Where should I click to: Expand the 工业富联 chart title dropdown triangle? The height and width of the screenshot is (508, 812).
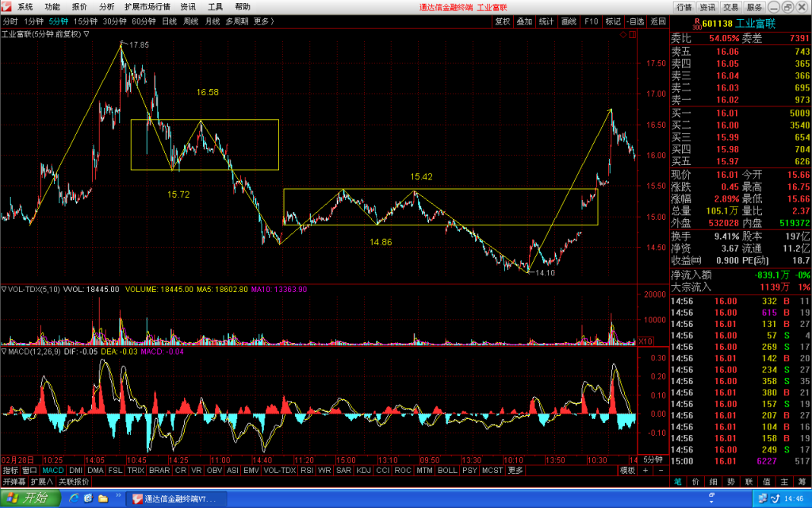pos(86,34)
